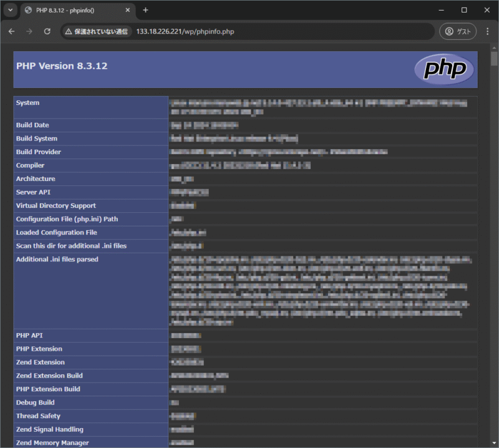Click the Zend Memory Manager row label
The height and width of the screenshot is (448, 499).
(x=52, y=442)
